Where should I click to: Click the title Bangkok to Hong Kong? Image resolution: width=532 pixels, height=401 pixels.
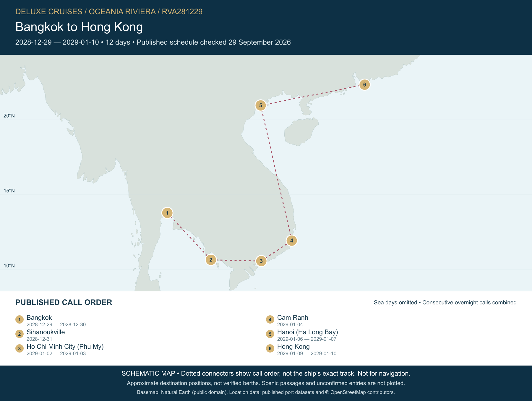click(79, 27)
